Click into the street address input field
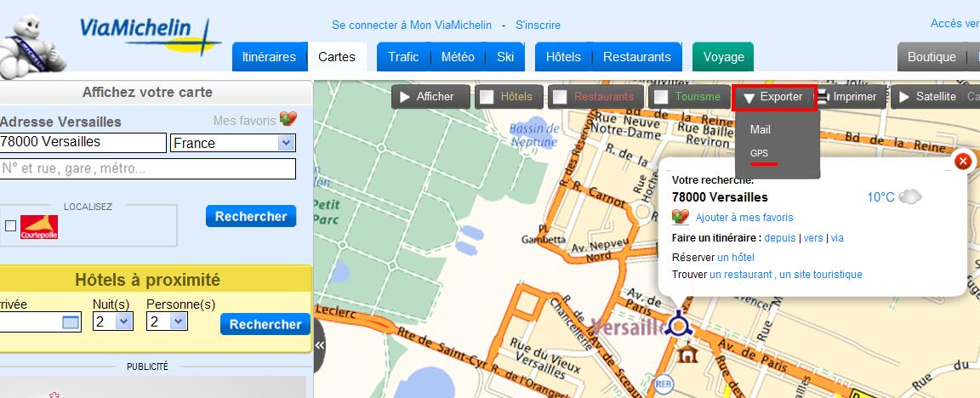The width and height of the screenshot is (980, 398). (x=148, y=168)
